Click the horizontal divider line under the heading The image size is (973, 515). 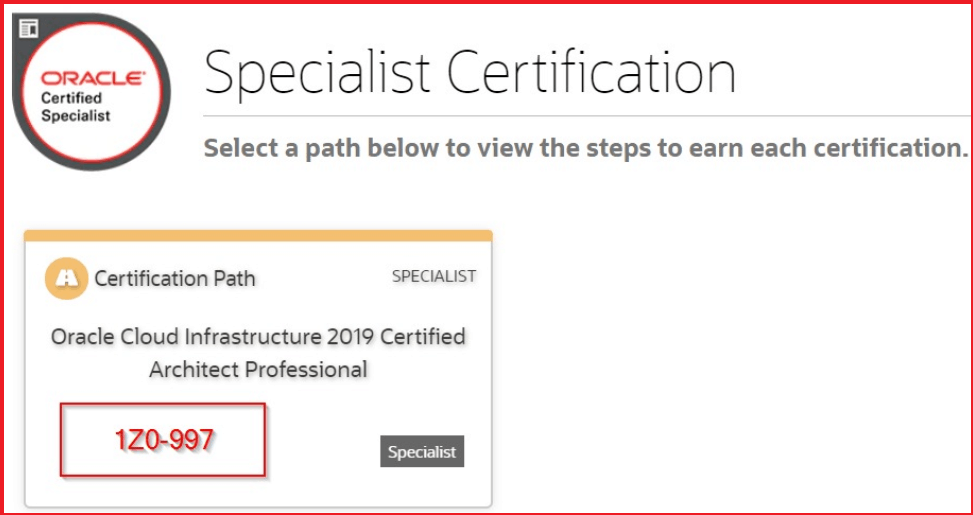click(600, 116)
